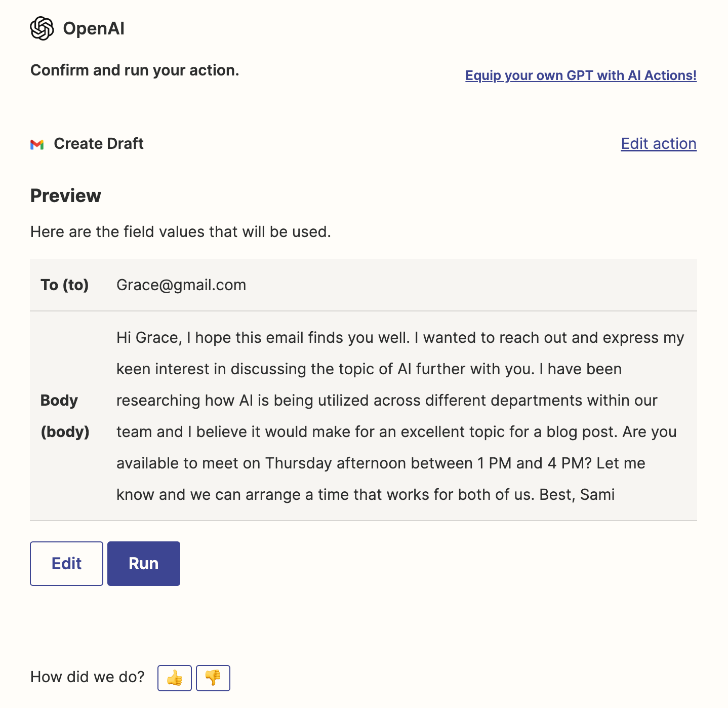Give thumbs up feedback

[x=175, y=678]
